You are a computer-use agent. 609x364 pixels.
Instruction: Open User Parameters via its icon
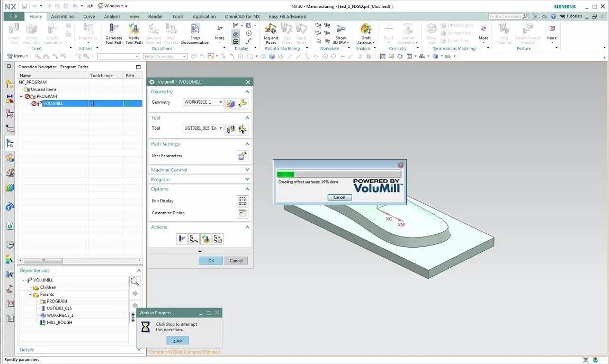click(243, 156)
